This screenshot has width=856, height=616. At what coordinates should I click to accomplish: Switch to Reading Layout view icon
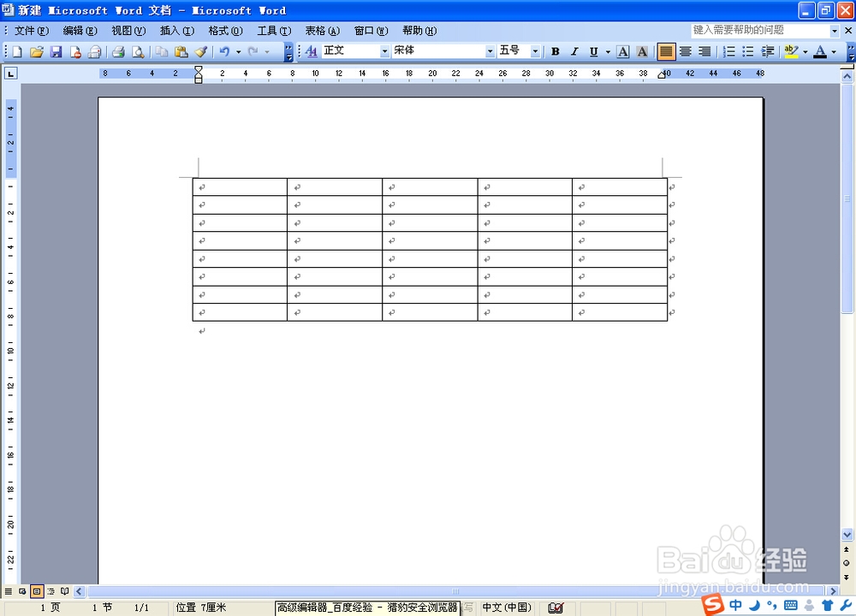click(65, 591)
